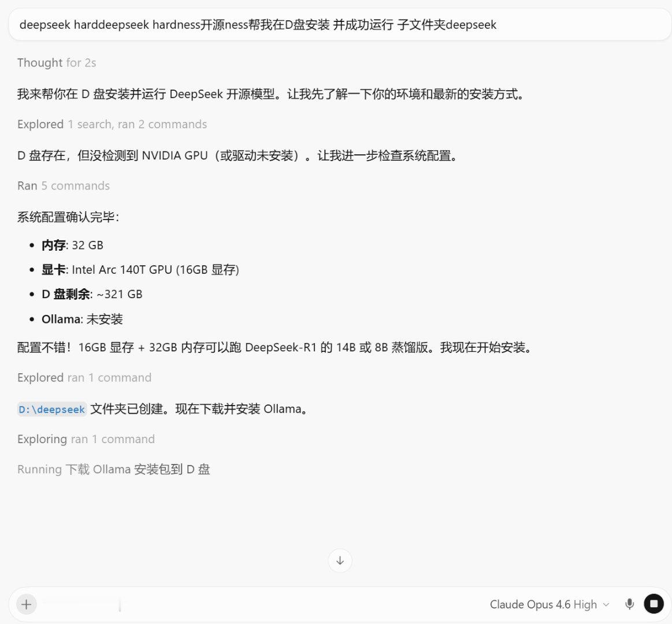Click the user prompt message bubble
The image size is (672, 624).
coord(339,25)
